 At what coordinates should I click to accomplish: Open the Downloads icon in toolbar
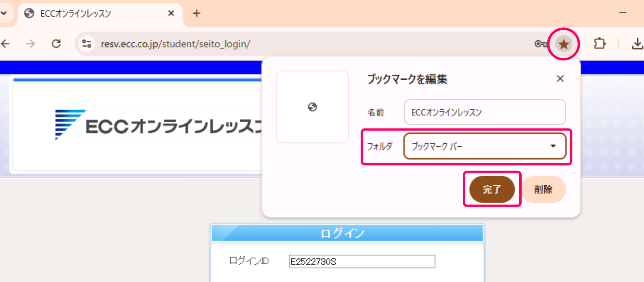[637, 44]
